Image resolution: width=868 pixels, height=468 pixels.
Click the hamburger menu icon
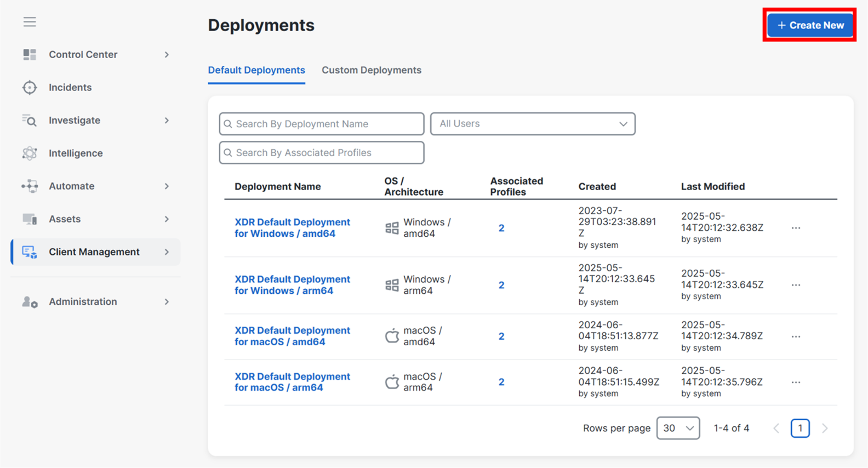(x=30, y=22)
